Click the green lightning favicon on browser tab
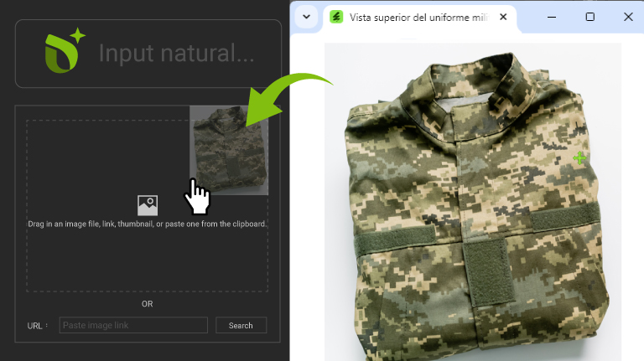This screenshot has width=644, height=361. [336, 17]
